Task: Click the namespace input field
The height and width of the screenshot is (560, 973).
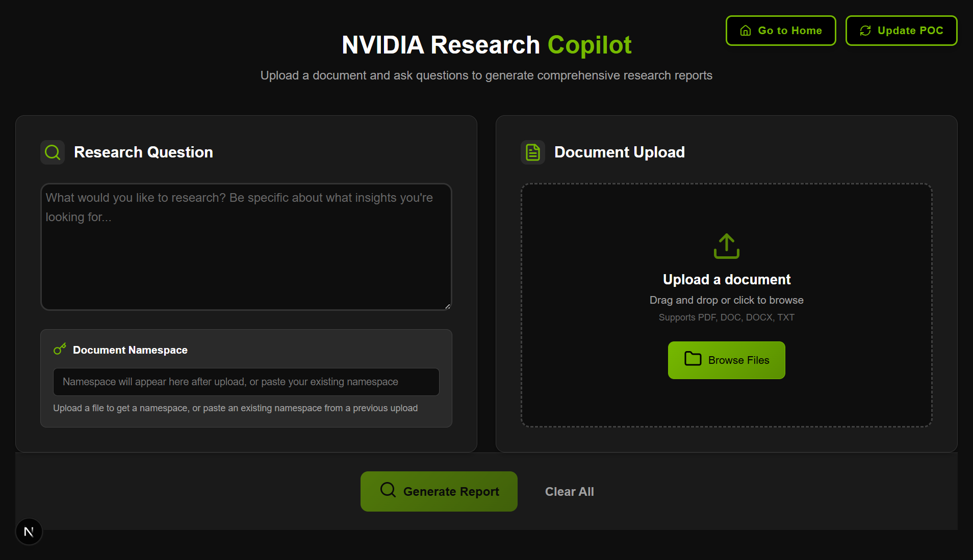Action: pos(246,382)
